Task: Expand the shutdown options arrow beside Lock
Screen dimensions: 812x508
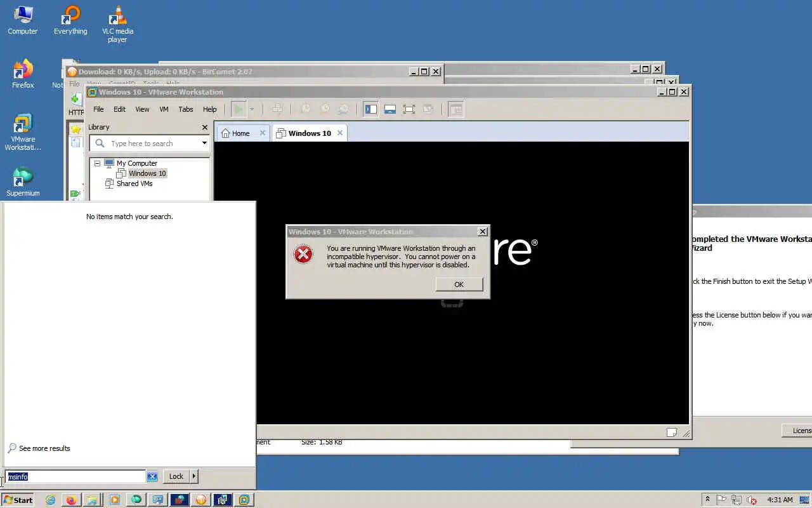Action: point(194,476)
